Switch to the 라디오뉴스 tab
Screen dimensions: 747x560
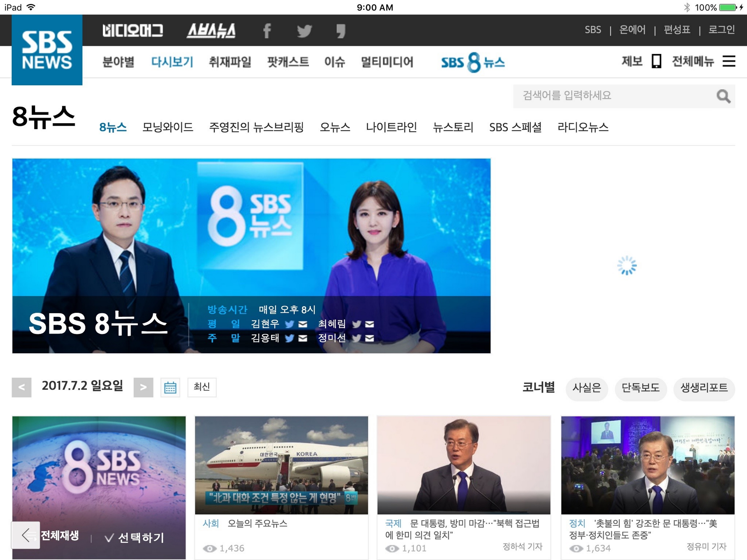[x=583, y=127]
